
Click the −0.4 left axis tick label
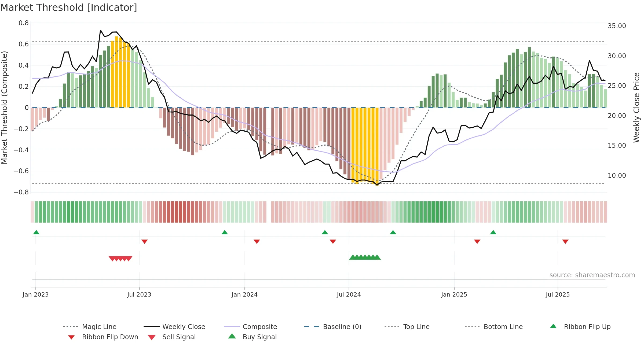click(x=21, y=150)
